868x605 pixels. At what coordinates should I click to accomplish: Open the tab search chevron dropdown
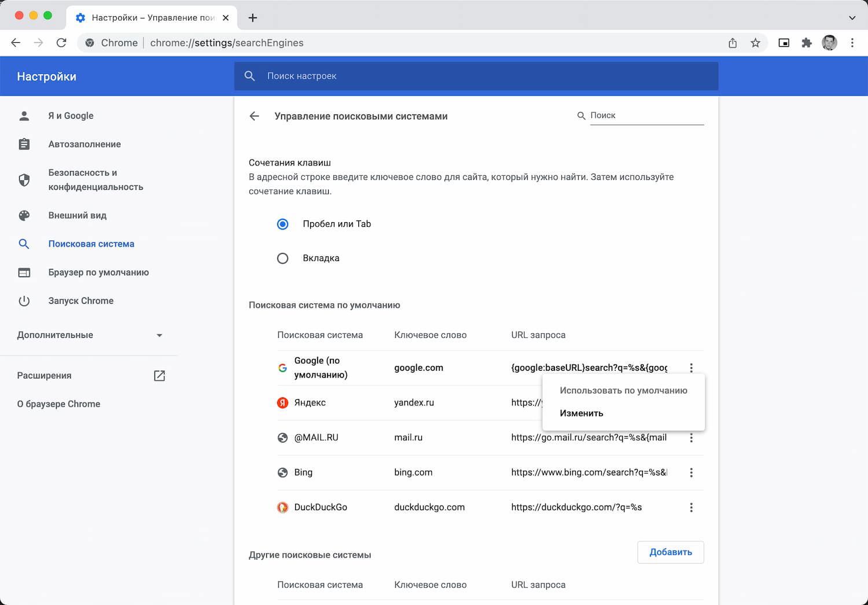click(x=852, y=18)
